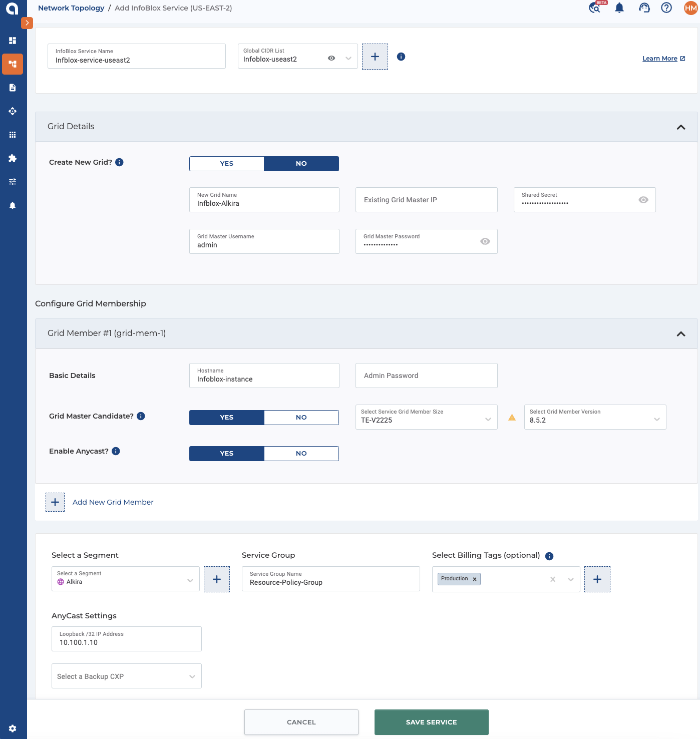
Task: Select YES for Grid Master Candidate
Action: coord(227,418)
